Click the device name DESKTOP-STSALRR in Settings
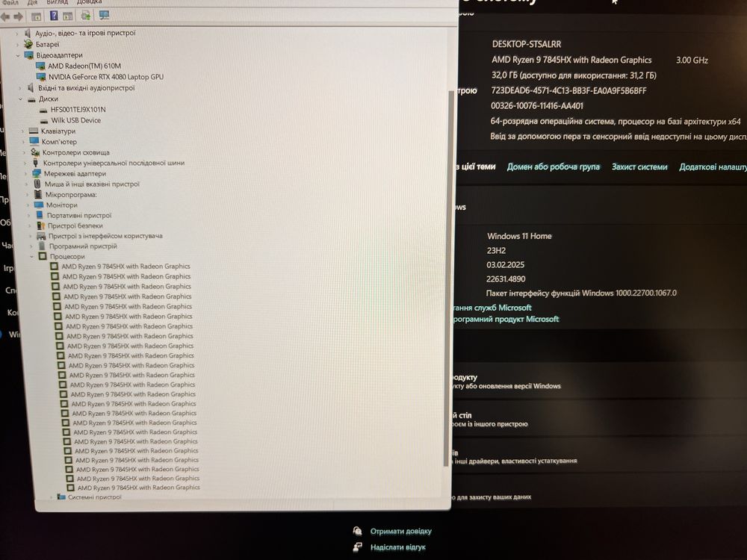 [527, 44]
